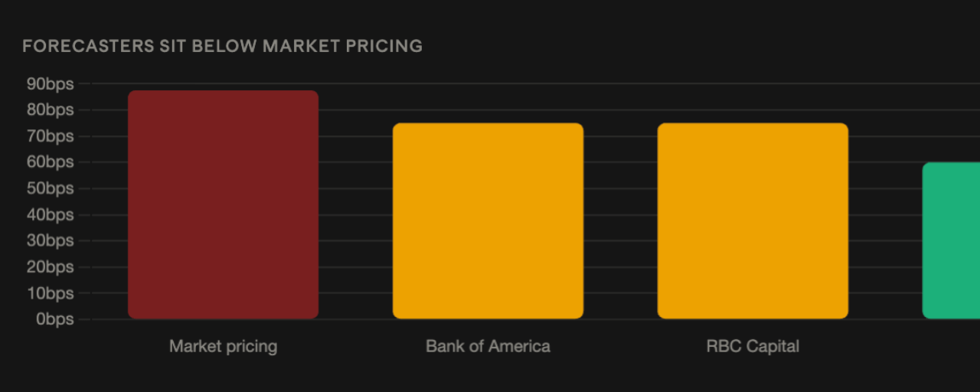Click the 'Market pricing' axis label
The image size is (980, 392).
[223, 346]
